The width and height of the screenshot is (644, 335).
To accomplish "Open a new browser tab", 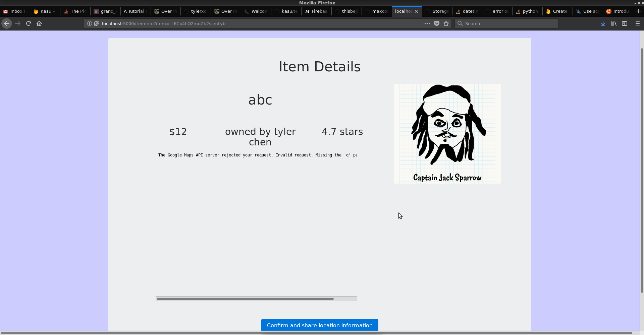I will [638, 11].
